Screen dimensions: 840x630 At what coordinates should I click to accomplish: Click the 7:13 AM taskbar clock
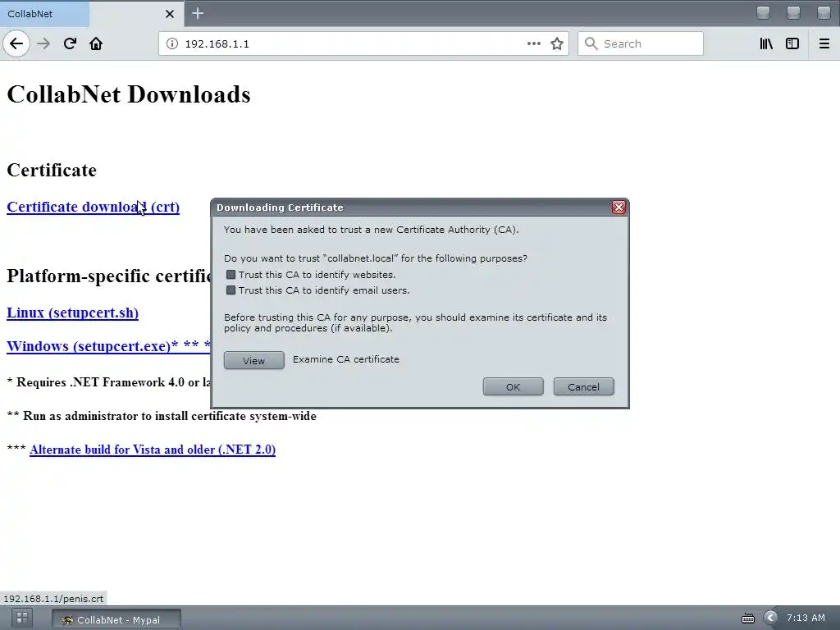806,618
